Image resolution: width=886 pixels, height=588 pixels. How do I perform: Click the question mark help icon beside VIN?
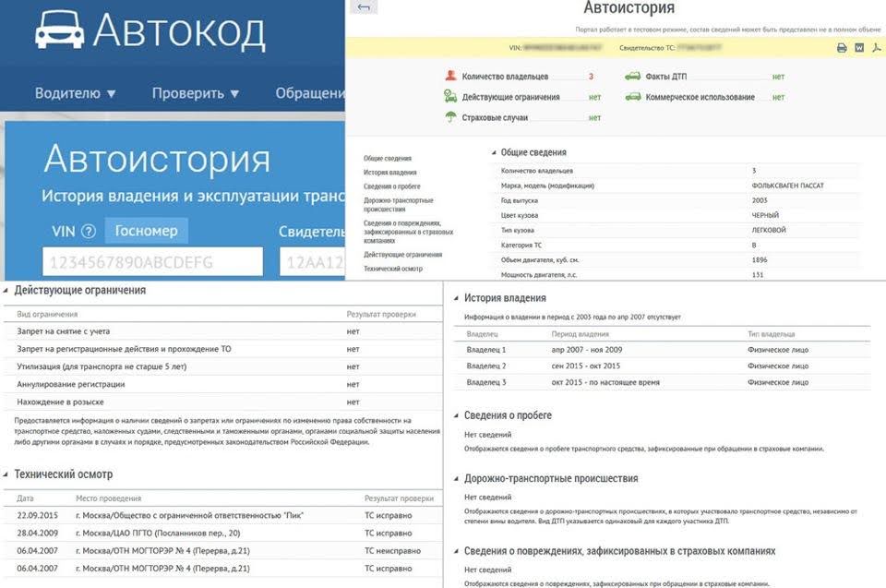89,231
